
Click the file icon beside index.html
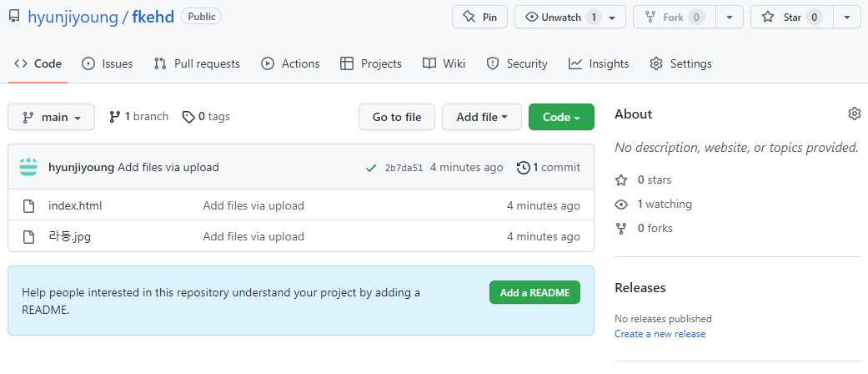coord(28,205)
